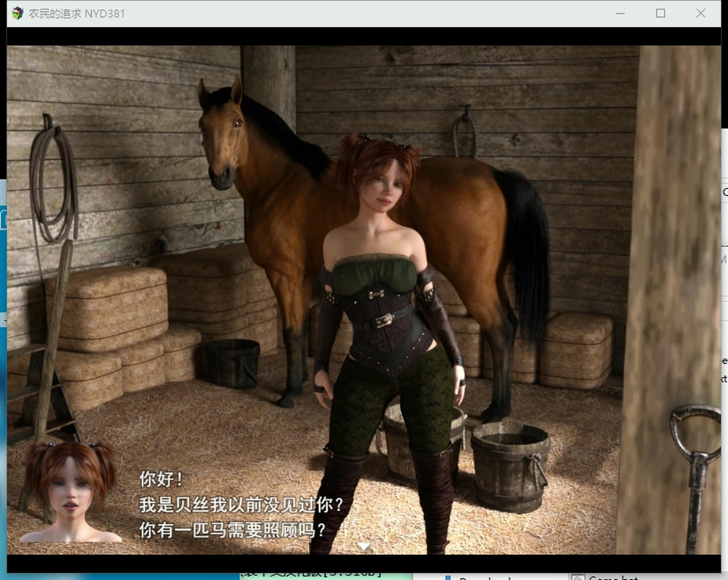The height and width of the screenshot is (580, 728).
Task: Click the coiled rope hanging on the wall
Action: coord(51,182)
